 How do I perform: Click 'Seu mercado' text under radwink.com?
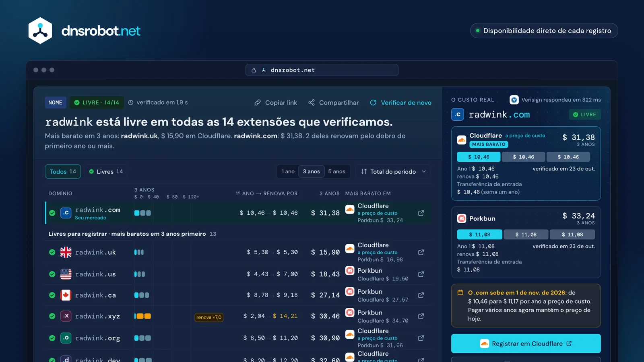pyautogui.click(x=91, y=218)
